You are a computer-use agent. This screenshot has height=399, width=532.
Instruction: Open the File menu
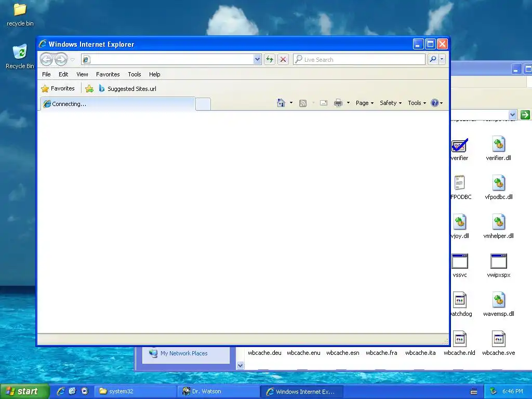point(46,74)
